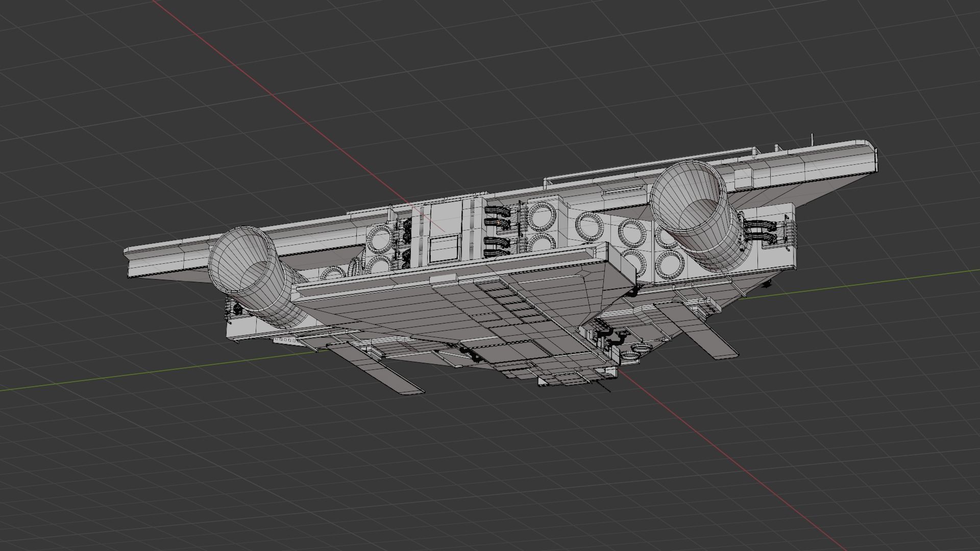Click the left landing skid under hull
Viewport: 980px width, 551px height.
point(375,368)
